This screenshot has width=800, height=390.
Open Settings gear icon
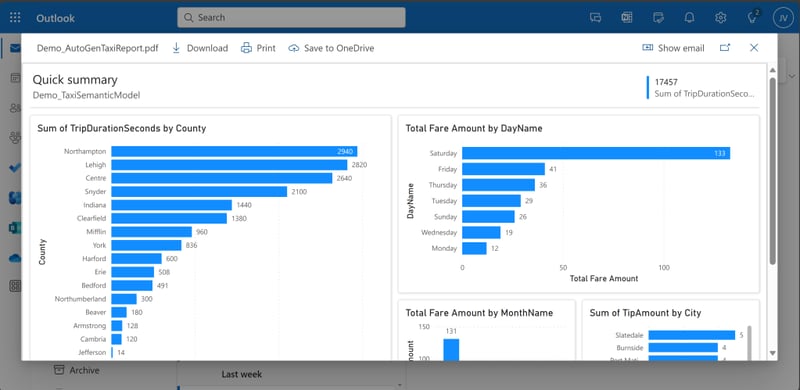[x=720, y=18]
